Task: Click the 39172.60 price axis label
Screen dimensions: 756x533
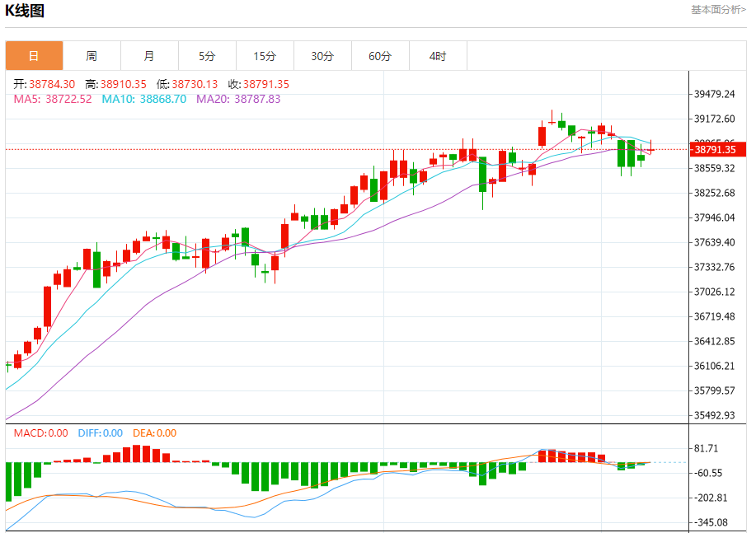Action: 715,119
